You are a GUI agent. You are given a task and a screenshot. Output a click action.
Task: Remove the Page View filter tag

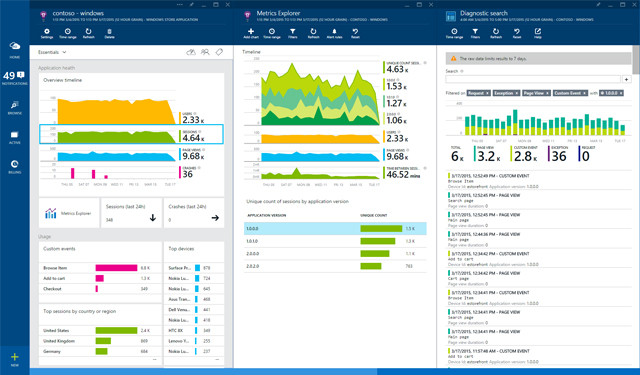(548, 93)
